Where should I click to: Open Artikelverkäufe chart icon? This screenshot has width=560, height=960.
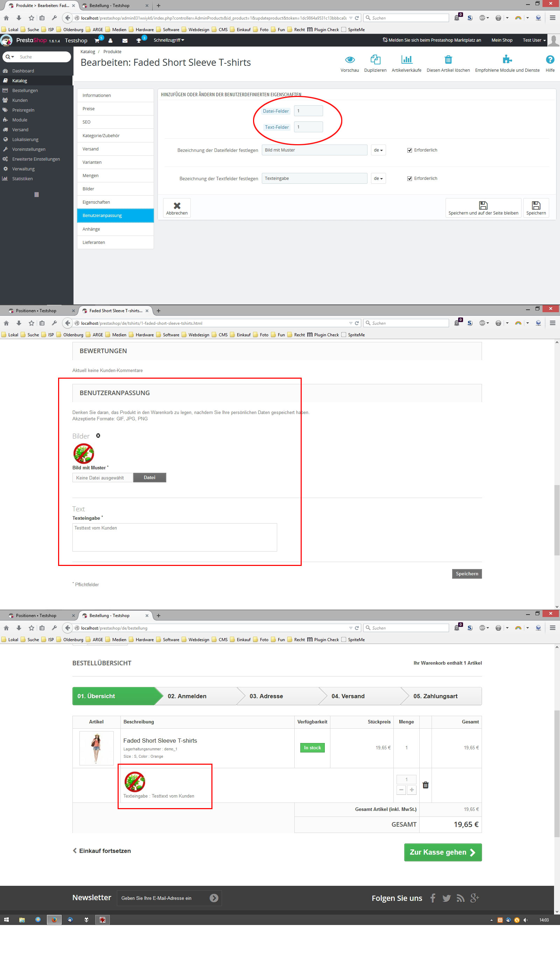[406, 59]
